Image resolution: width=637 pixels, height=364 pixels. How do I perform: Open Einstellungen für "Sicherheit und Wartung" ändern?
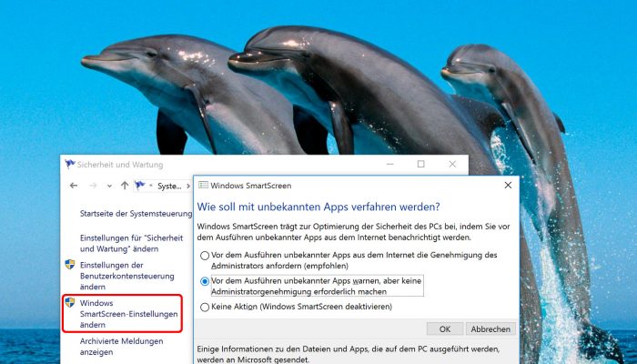tap(131, 243)
